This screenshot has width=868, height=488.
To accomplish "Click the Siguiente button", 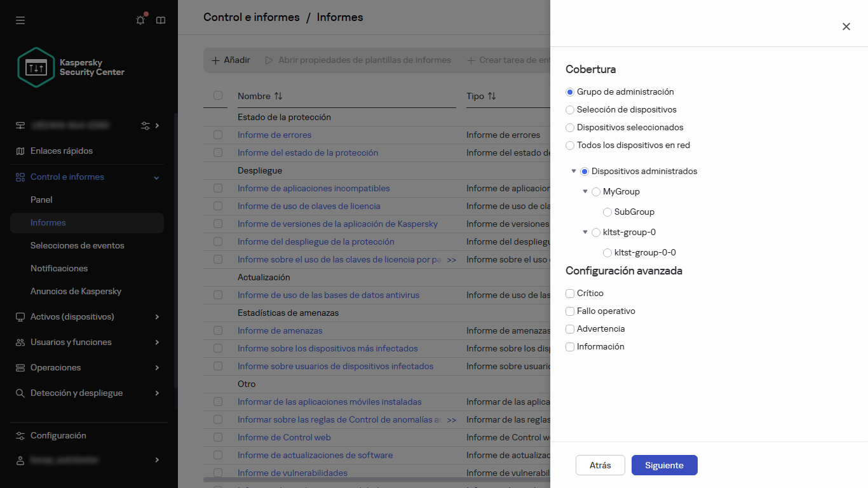I will coord(664,464).
